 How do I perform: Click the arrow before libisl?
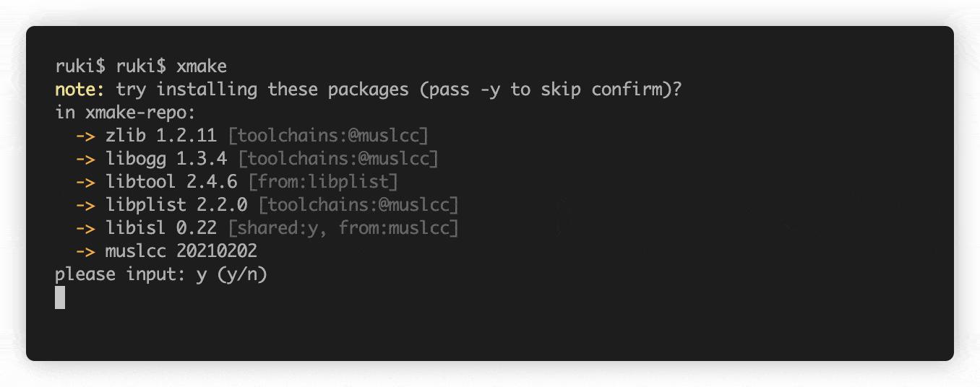pyautogui.click(x=85, y=228)
